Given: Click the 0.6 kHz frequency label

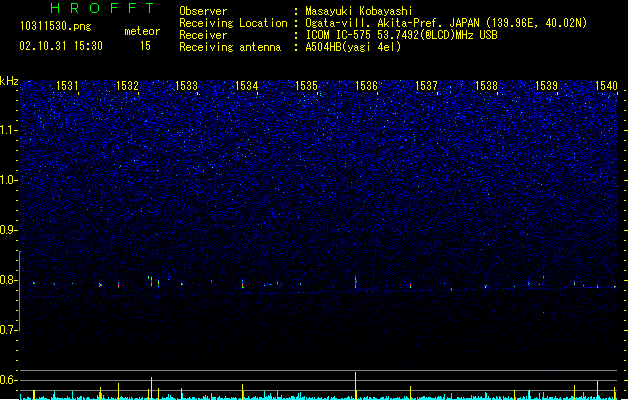Looking at the screenshot, I should tap(9, 380).
